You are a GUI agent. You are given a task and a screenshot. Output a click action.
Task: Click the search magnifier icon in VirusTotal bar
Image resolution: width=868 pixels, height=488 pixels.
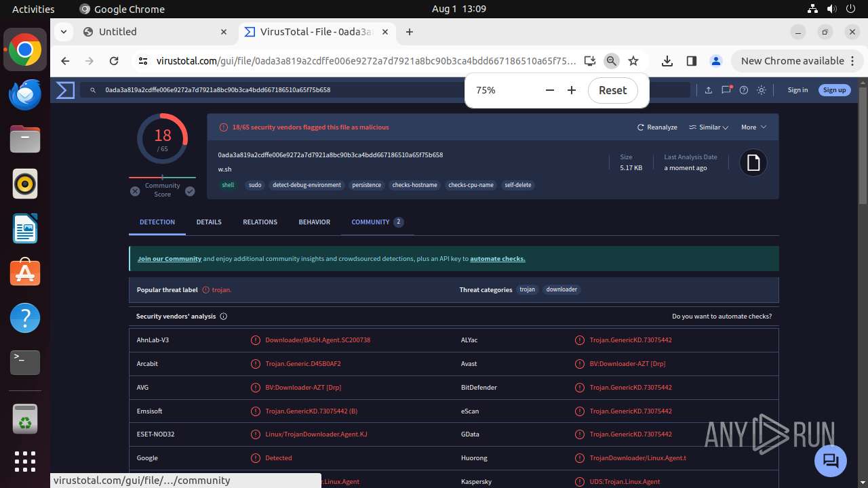[93, 90]
